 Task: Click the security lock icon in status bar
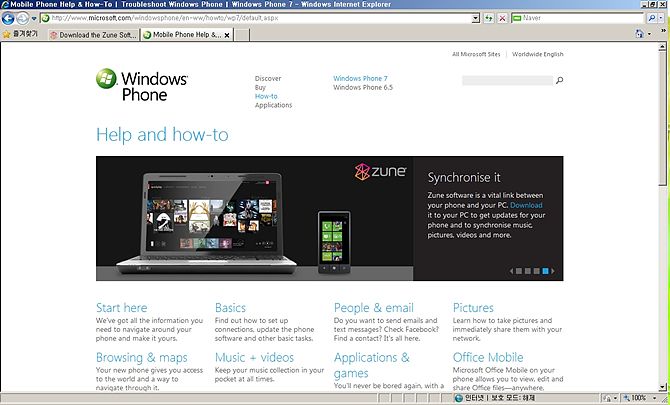[606, 398]
